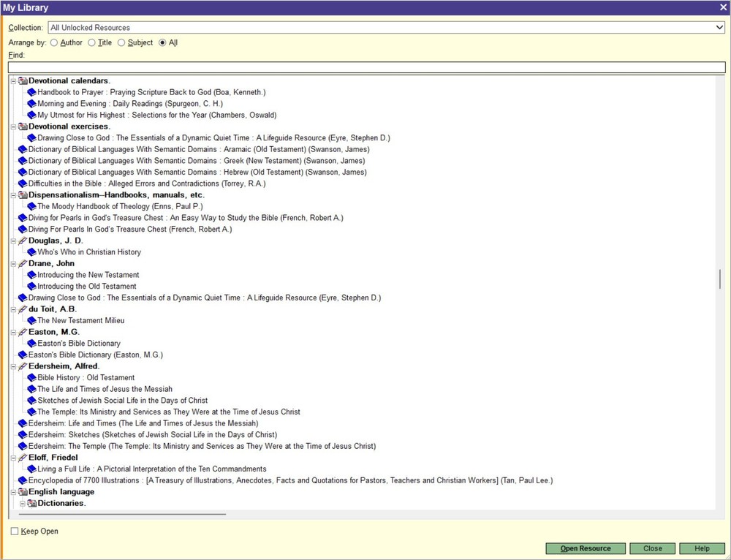Collapse the Dispensationalism Handbooks node
Screen dimensions: 731x560
point(13,195)
